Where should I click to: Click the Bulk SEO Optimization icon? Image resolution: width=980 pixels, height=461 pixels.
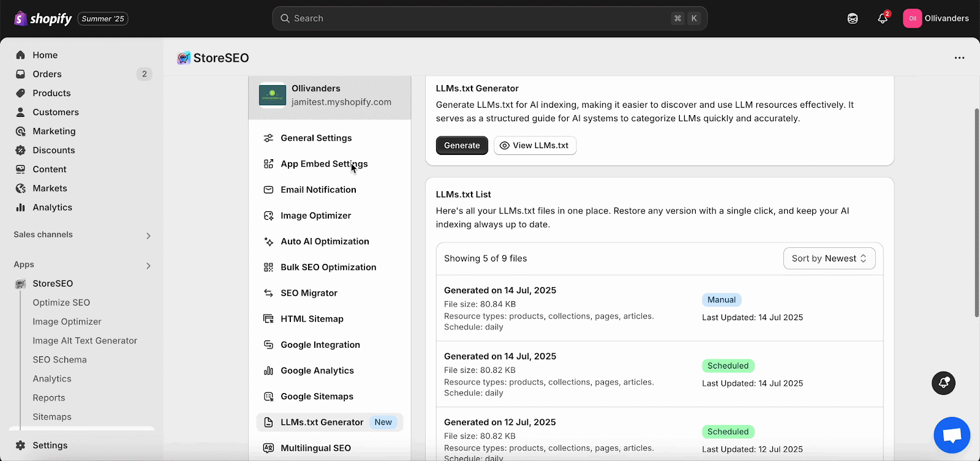(x=268, y=267)
